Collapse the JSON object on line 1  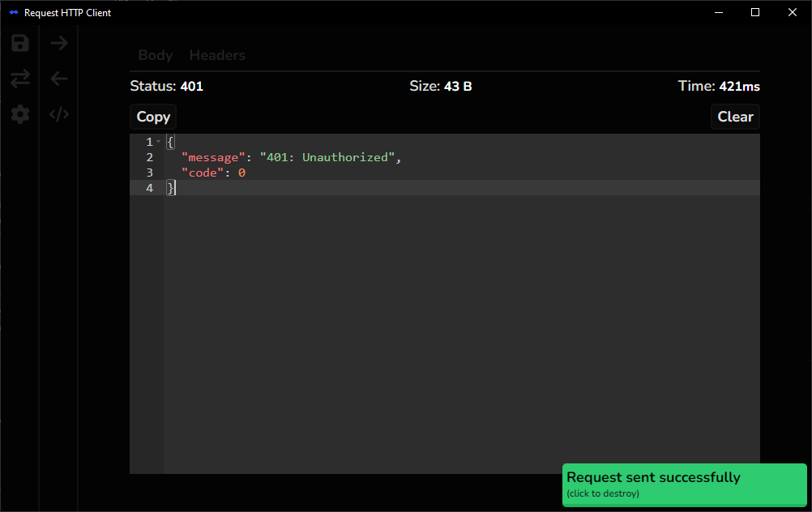[159, 142]
